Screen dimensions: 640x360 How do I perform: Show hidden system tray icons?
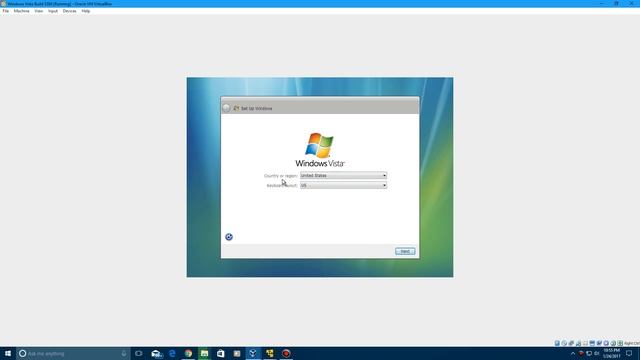coord(573,353)
